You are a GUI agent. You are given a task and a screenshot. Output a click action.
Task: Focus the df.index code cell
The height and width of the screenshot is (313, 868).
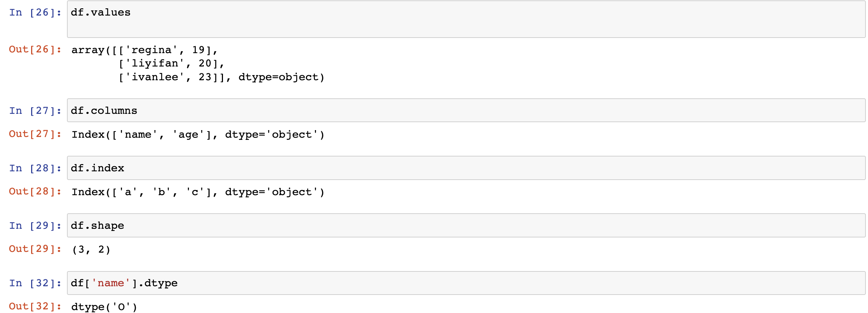pyautogui.click(x=466, y=168)
